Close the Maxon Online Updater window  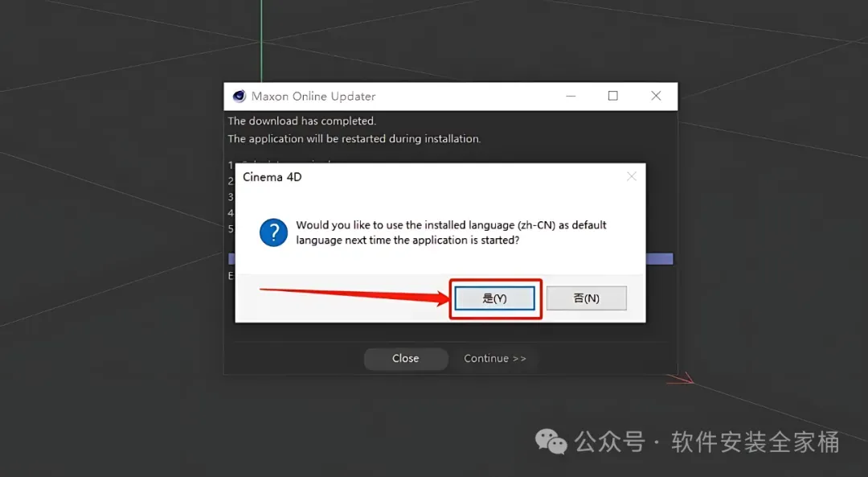tap(656, 96)
